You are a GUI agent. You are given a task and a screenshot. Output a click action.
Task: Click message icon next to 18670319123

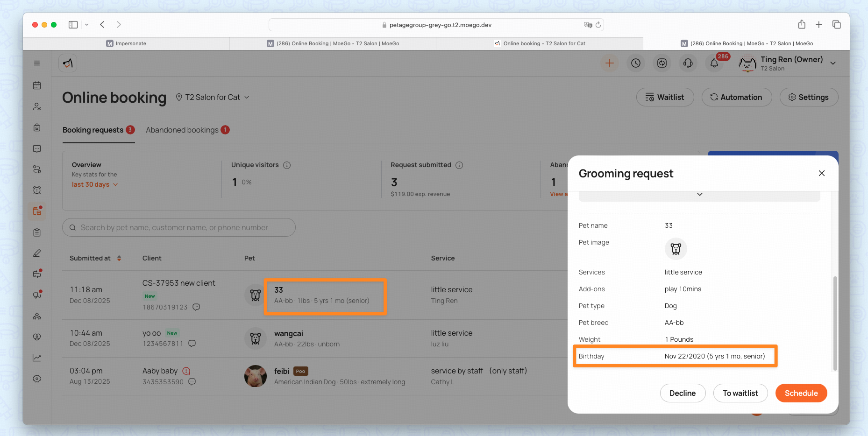coord(196,307)
